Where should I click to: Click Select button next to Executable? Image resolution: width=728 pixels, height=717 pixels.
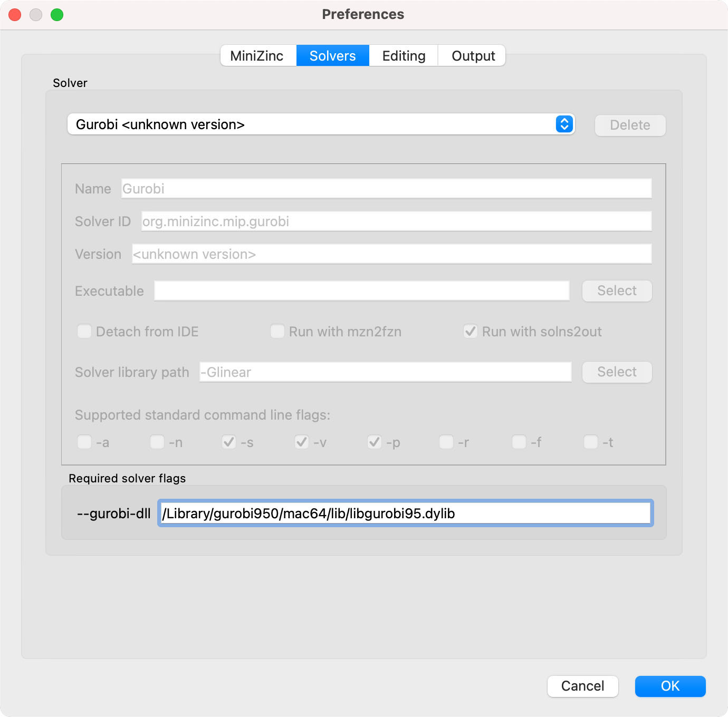(x=617, y=291)
